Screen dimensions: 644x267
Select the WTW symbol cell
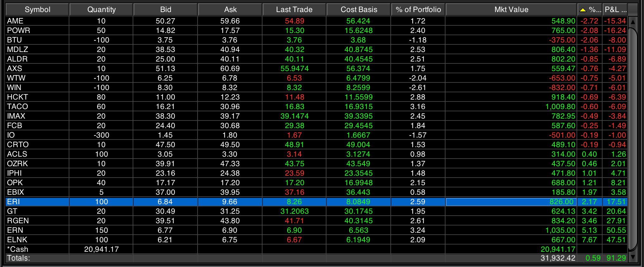tap(37, 78)
